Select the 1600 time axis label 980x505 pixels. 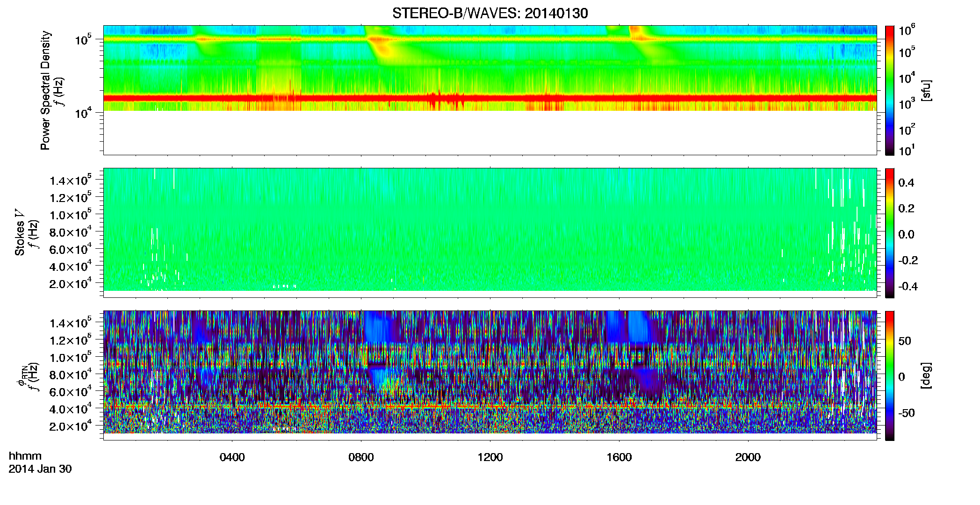point(619,457)
